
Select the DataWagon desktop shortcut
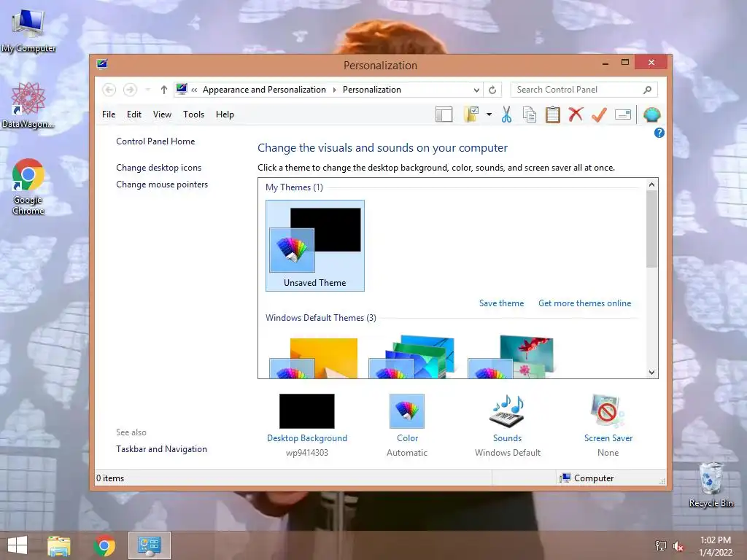pyautogui.click(x=28, y=105)
